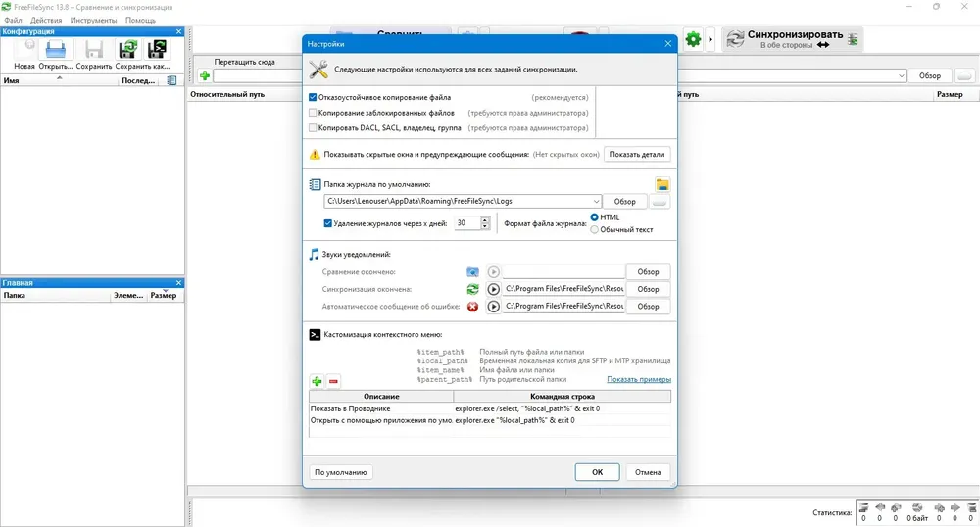The width and height of the screenshot is (980, 527).
Task: Add folder pair with green plus
Action: [205, 75]
